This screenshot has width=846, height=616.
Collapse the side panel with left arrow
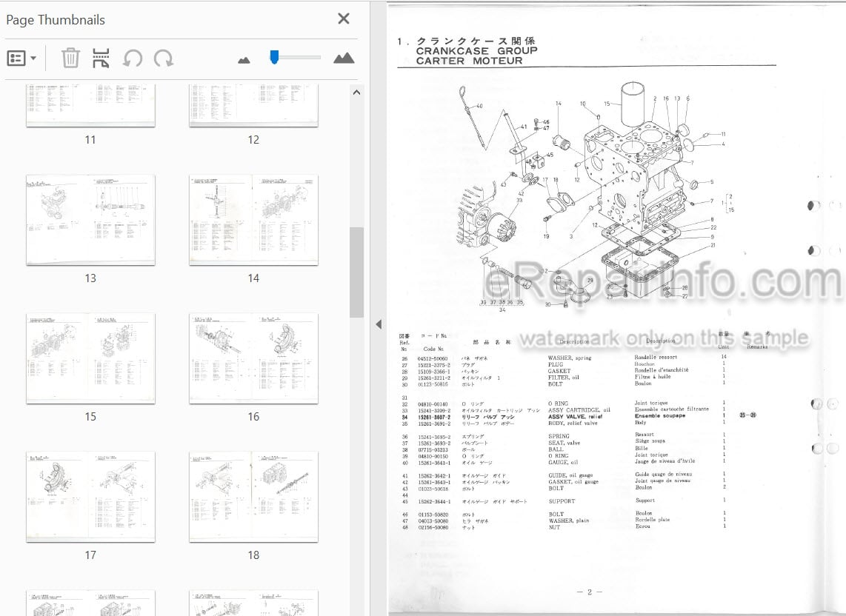[x=379, y=324]
